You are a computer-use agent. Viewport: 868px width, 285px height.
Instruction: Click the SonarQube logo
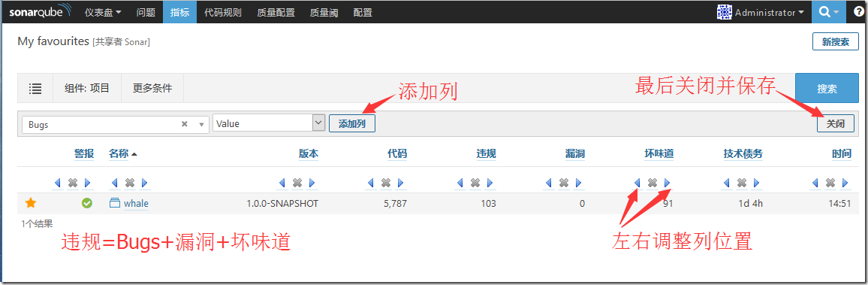(x=41, y=11)
